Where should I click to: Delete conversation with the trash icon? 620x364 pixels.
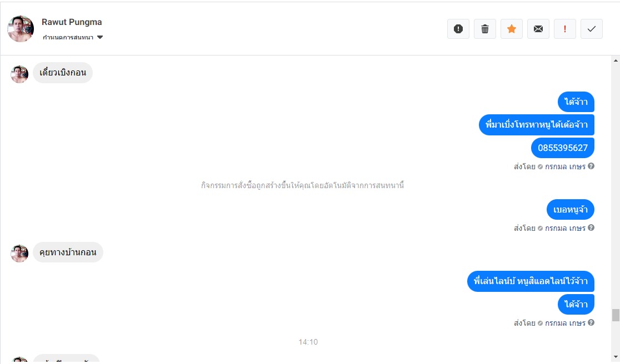coord(485,29)
